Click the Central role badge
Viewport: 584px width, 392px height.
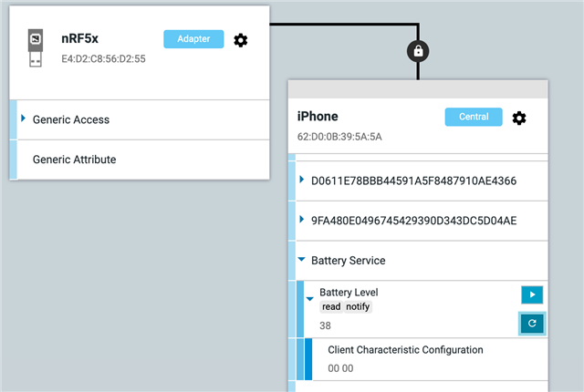474,117
